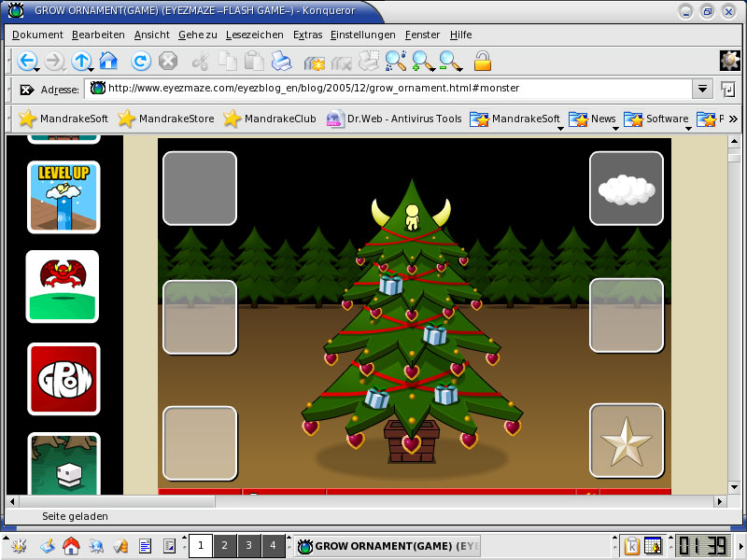
Task: Open Dr.Web - Antivirus Tools bookmark
Action: pyautogui.click(x=394, y=119)
